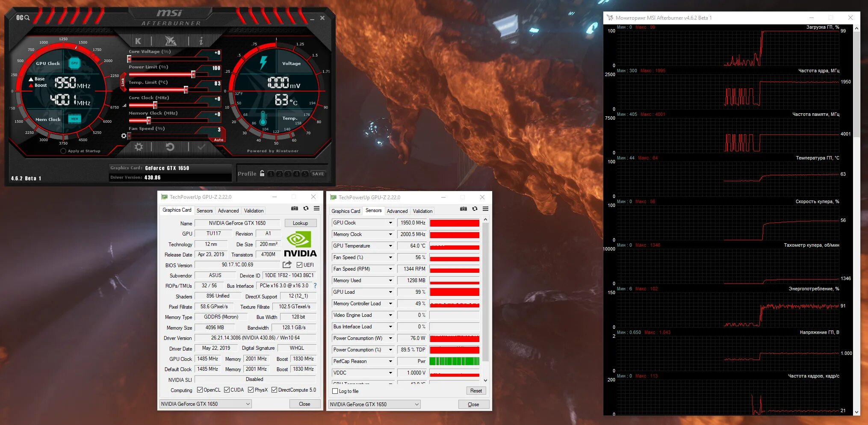Click the Lookup button in GPU-Z
This screenshot has height=425, width=868.
tap(300, 223)
